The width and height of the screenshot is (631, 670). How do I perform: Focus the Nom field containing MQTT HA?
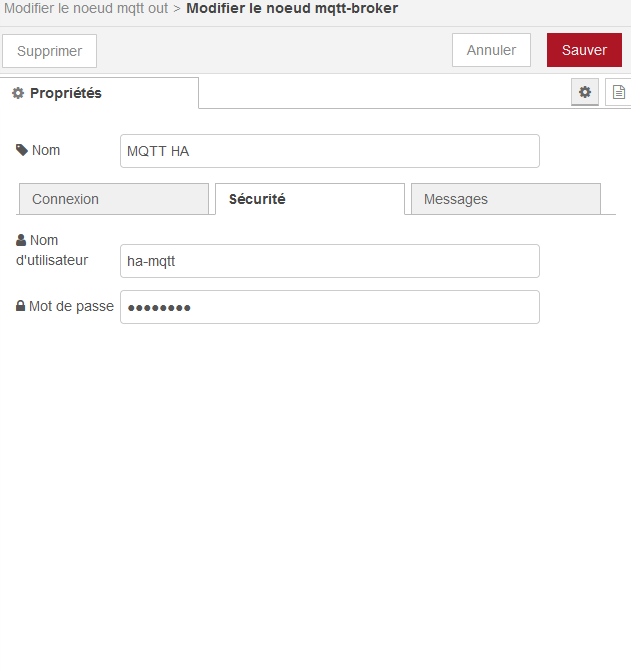pos(330,151)
